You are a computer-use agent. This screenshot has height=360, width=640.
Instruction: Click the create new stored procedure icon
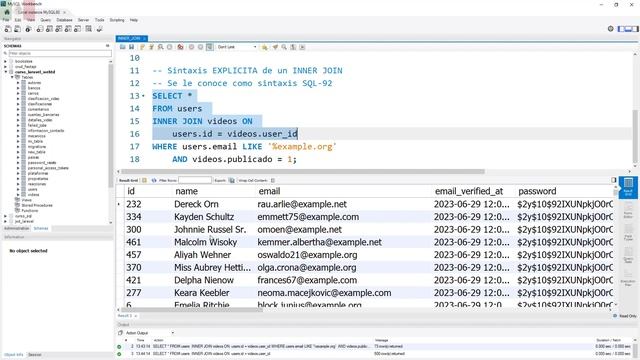click(x=68, y=29)
